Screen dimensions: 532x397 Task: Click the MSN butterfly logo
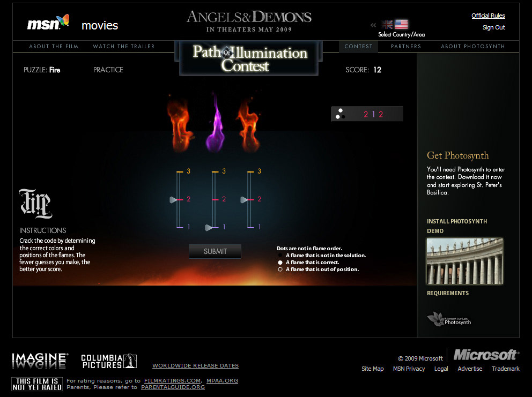tap(48, 23)
